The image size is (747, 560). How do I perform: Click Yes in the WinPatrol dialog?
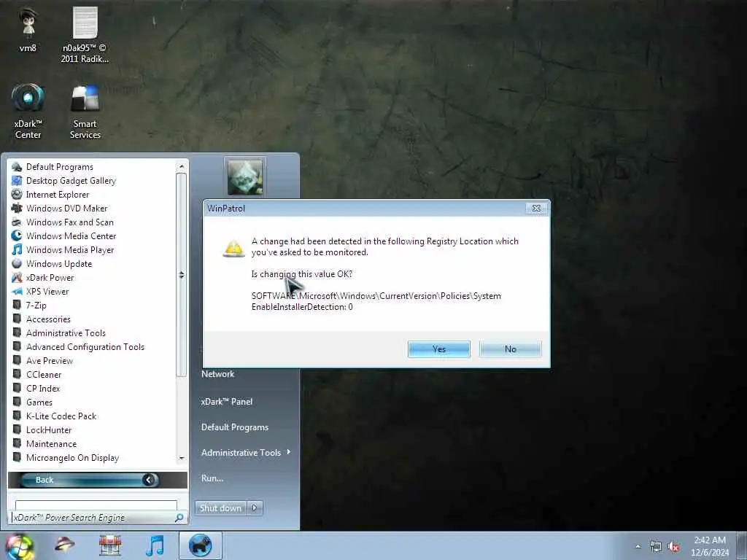438,349
